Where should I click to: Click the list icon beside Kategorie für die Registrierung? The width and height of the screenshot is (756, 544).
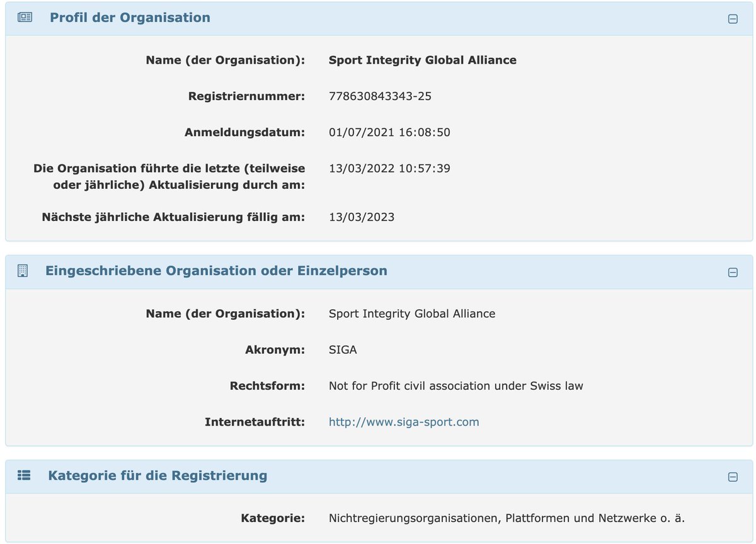(24, 475)
